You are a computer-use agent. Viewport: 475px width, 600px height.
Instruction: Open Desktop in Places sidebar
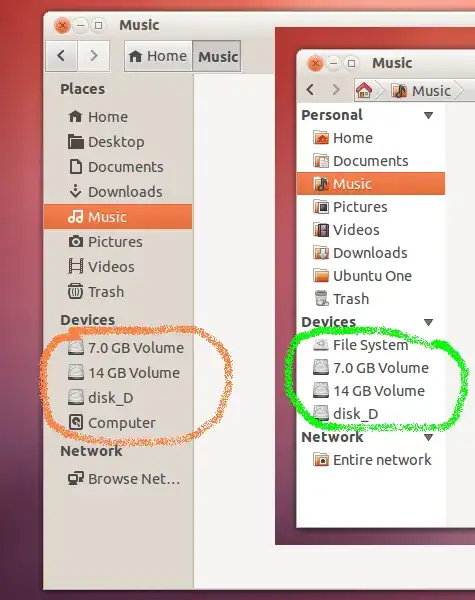118,142
